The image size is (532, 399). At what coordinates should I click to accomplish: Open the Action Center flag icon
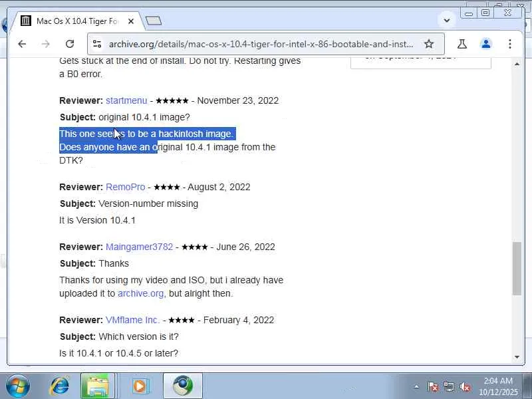433,387
